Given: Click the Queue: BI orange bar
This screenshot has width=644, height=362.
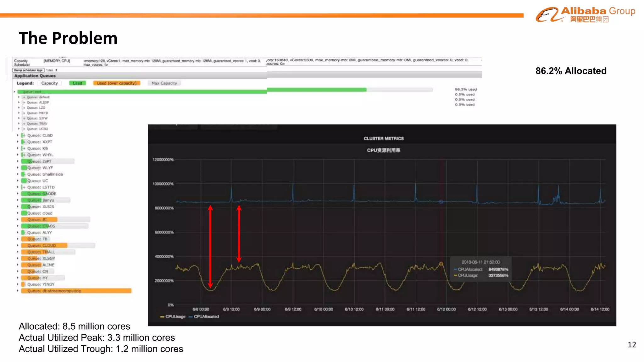Looking at the screenshot, I should (x=39, y=220).
